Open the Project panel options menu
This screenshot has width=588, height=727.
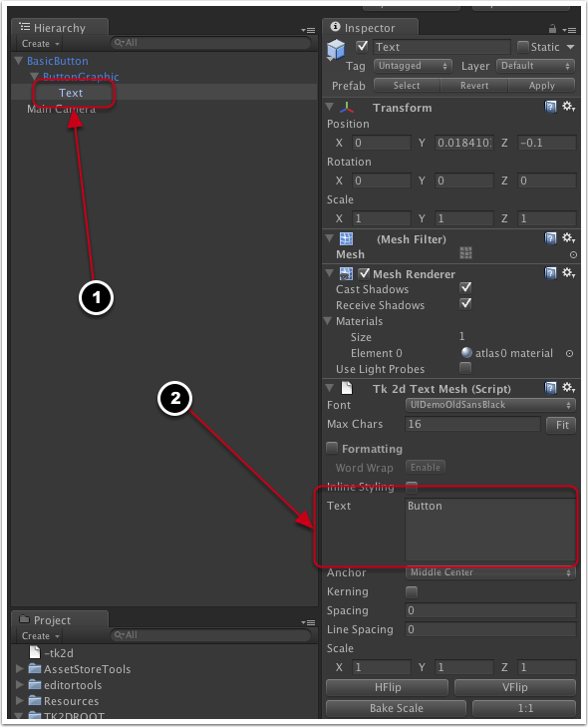(308, 622)
